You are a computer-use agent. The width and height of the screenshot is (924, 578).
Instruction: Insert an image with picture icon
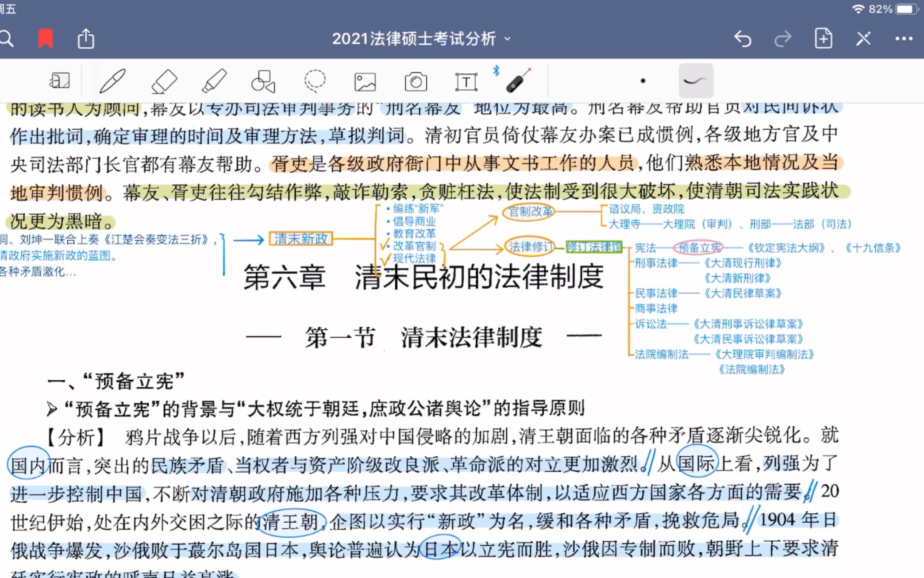365,82
